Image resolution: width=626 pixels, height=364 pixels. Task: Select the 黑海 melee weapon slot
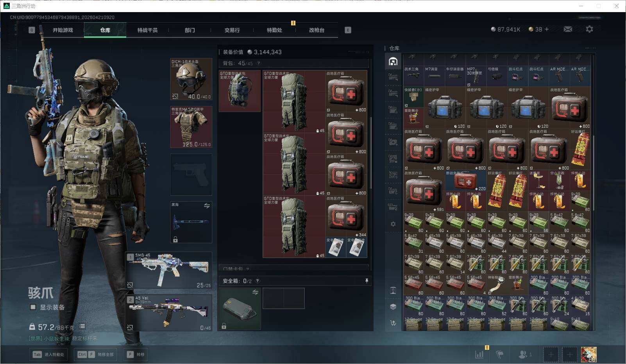pyautogui.click(x=191, y=222)
